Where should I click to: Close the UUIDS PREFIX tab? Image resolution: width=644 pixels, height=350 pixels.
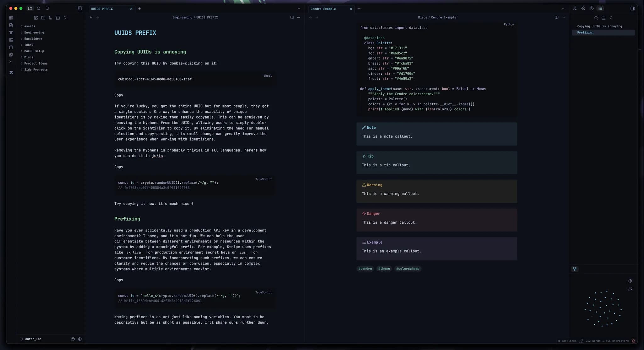point(131,9)
